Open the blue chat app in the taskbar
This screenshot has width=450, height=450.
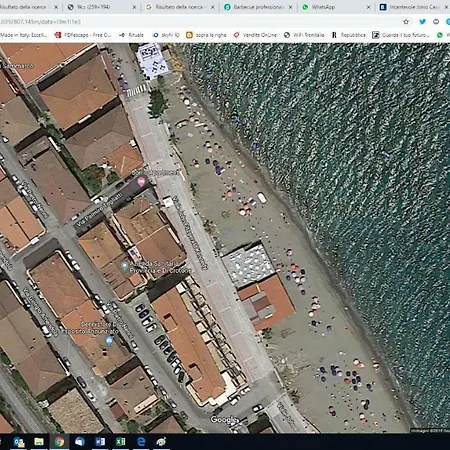(x=80, y=442)
